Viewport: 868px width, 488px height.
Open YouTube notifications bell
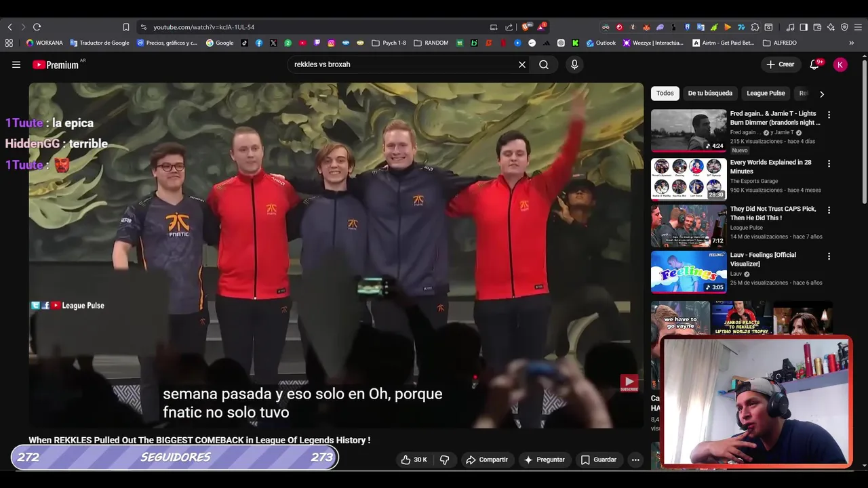814,64
